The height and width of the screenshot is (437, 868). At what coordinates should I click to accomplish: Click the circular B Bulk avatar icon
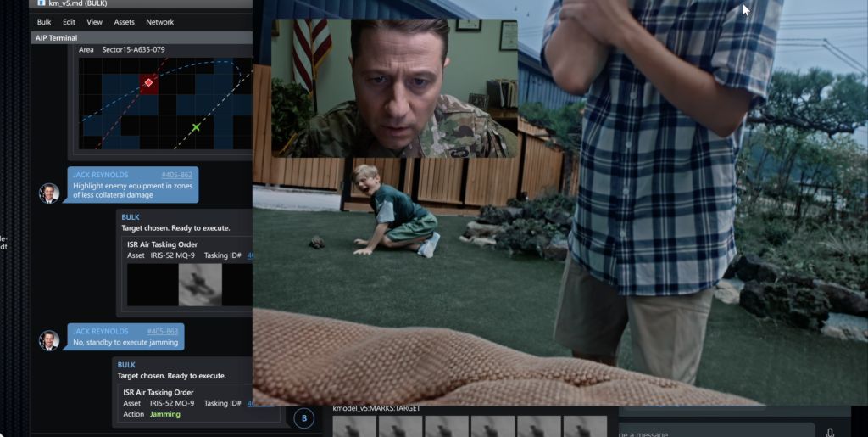point(303,417)
